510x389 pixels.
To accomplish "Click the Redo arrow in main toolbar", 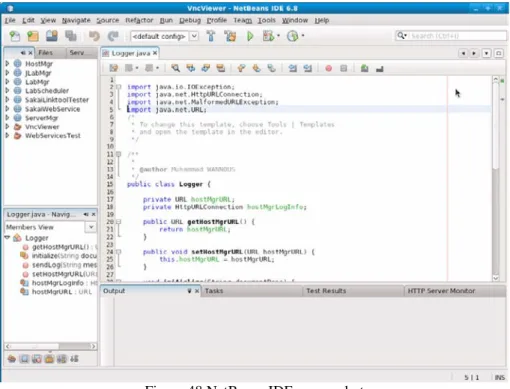I will click(113, 36).
